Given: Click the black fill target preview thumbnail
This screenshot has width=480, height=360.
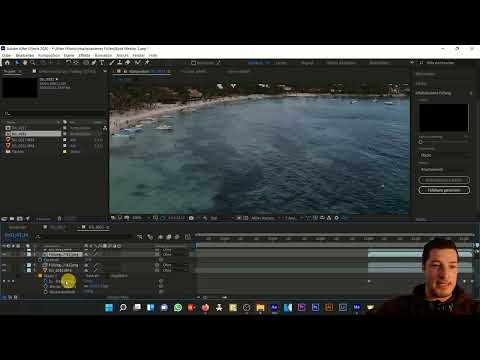Looking at the screenshot, I should tap(443, 118).
